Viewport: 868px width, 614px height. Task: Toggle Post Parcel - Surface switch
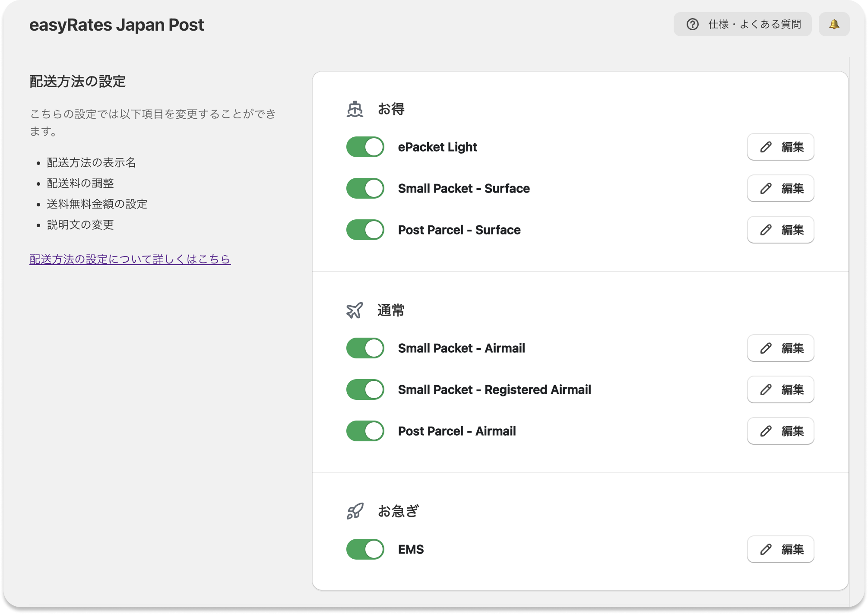(365, 230)
